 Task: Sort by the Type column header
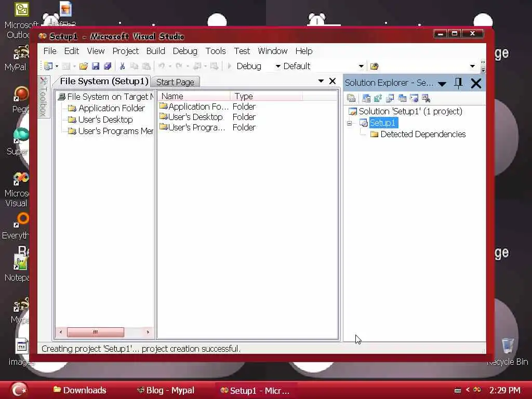point(267,96)
